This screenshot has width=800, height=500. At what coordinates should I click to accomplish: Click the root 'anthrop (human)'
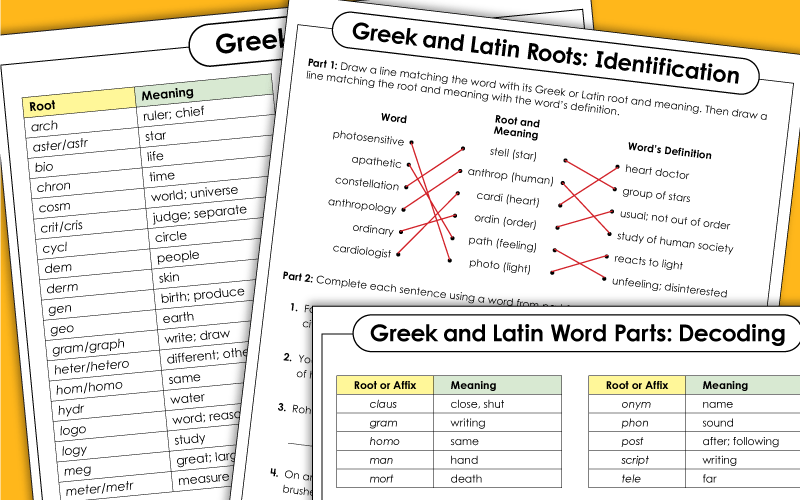tap(510, 176)
